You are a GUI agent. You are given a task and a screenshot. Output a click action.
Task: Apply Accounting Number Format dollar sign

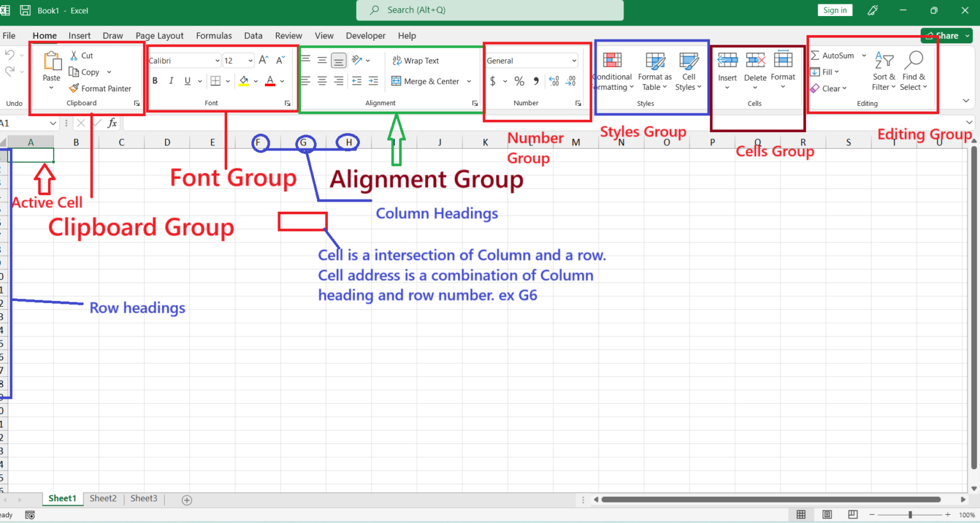click(x=493, y=81)
